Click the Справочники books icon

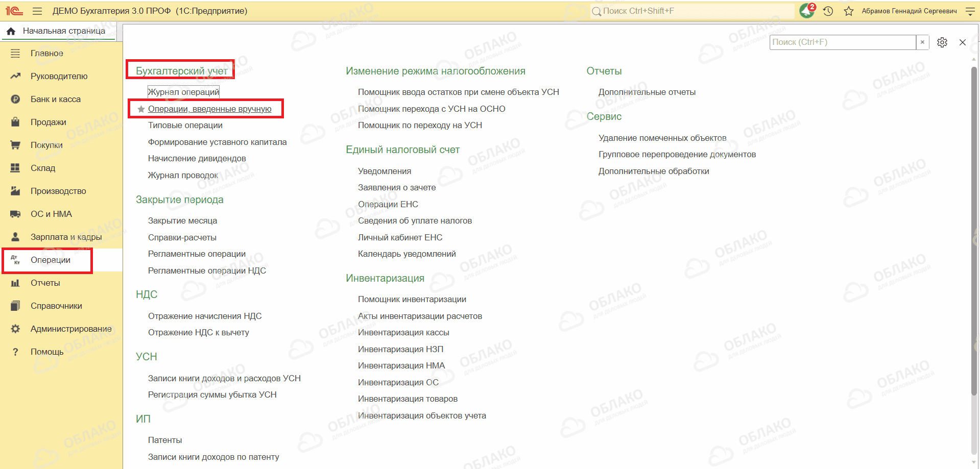[15, 306]
